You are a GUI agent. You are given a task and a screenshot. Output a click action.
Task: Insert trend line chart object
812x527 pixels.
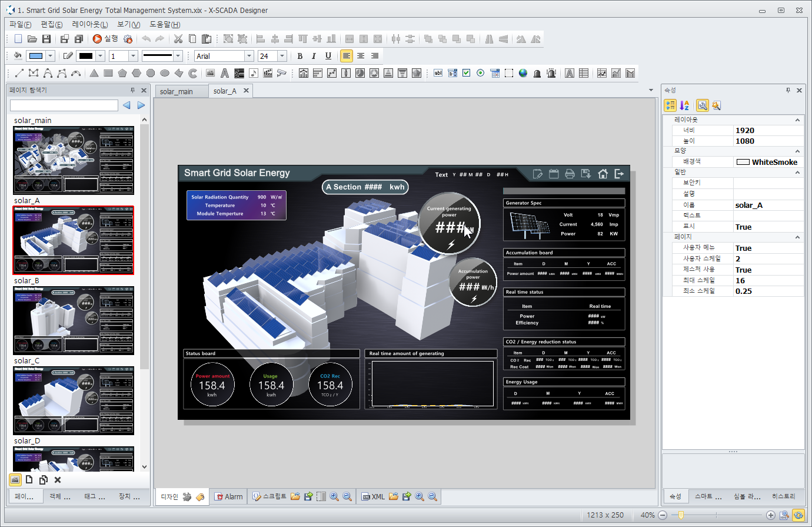(x=602, y=73)
